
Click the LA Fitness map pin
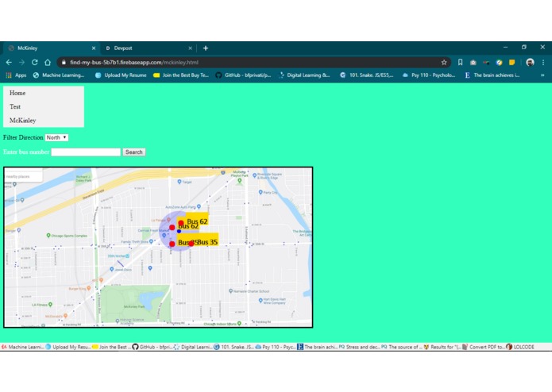(50, 305)
